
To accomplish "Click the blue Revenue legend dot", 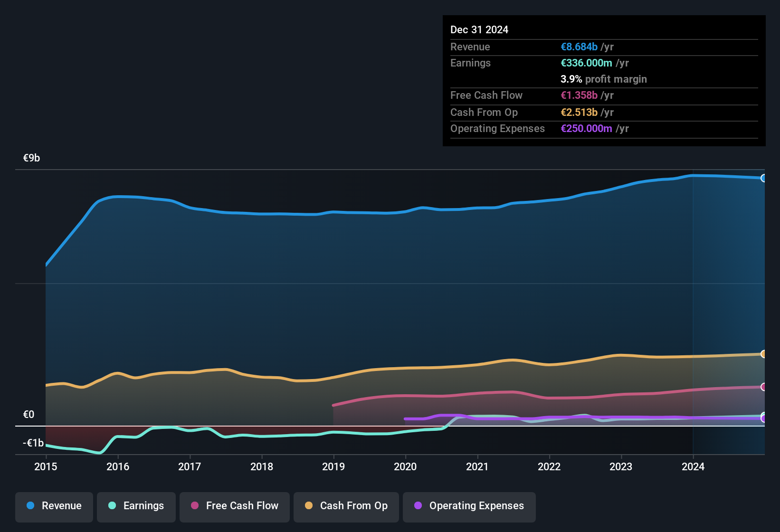I will (x=30, y=506).
